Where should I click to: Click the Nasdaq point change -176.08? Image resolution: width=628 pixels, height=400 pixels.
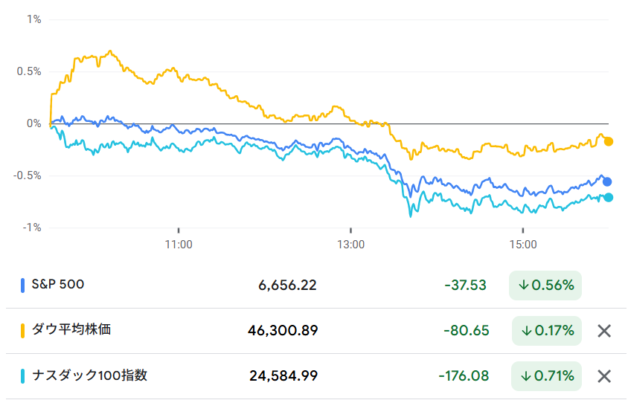(464, 376)
